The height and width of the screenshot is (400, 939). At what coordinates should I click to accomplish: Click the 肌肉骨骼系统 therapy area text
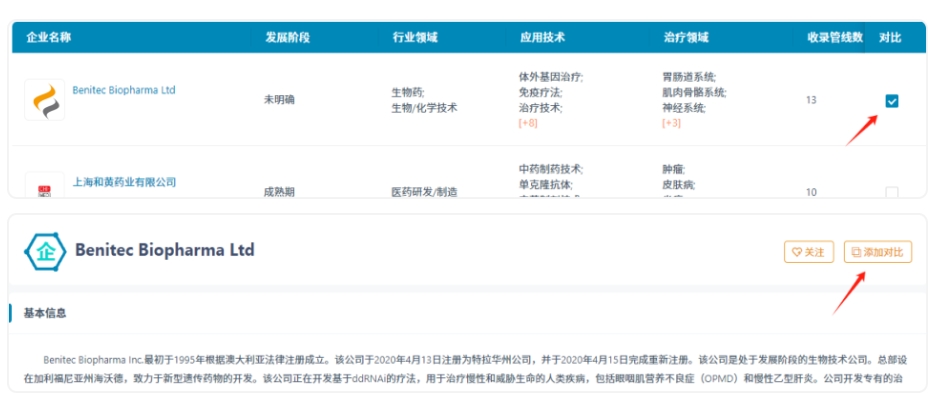coord(694,93)
